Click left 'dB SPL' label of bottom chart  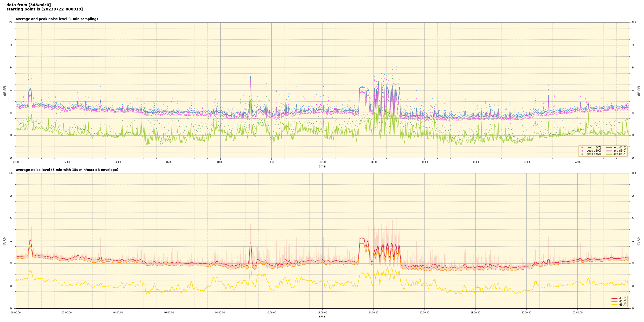[5, 241]
